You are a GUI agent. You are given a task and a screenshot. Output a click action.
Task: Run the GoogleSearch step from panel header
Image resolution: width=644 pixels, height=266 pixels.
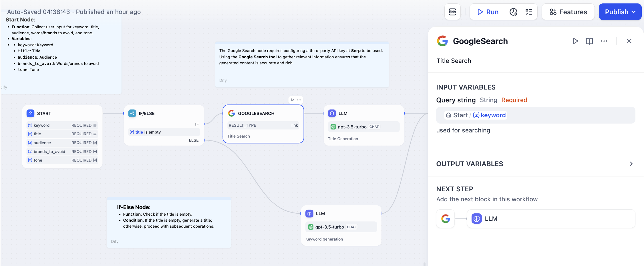pyautogui.click(x=575, y=41)
